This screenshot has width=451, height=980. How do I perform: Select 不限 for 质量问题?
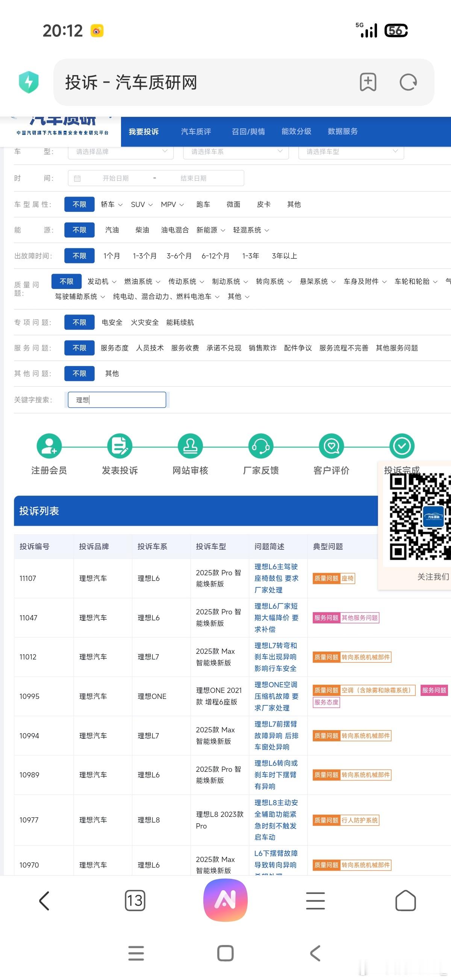(x=66, y=281)
